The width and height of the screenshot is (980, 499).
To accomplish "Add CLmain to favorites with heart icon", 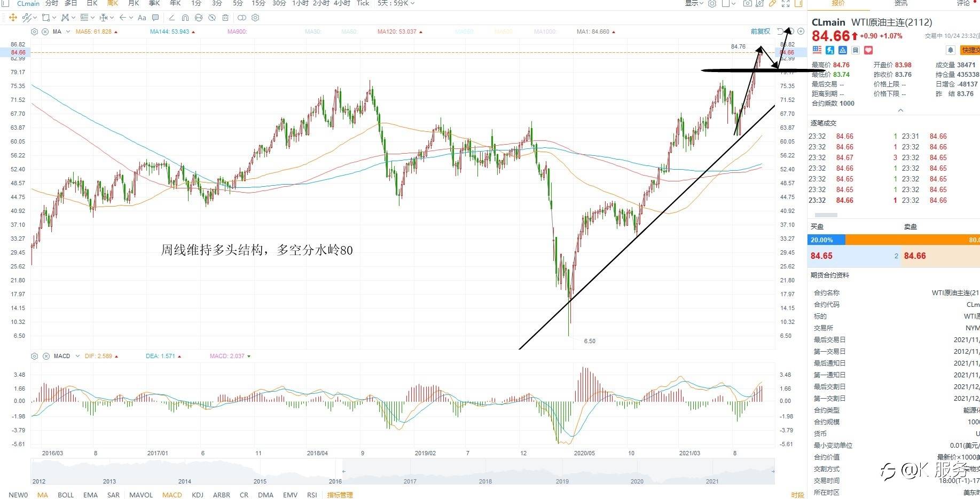I will [868, 50].
